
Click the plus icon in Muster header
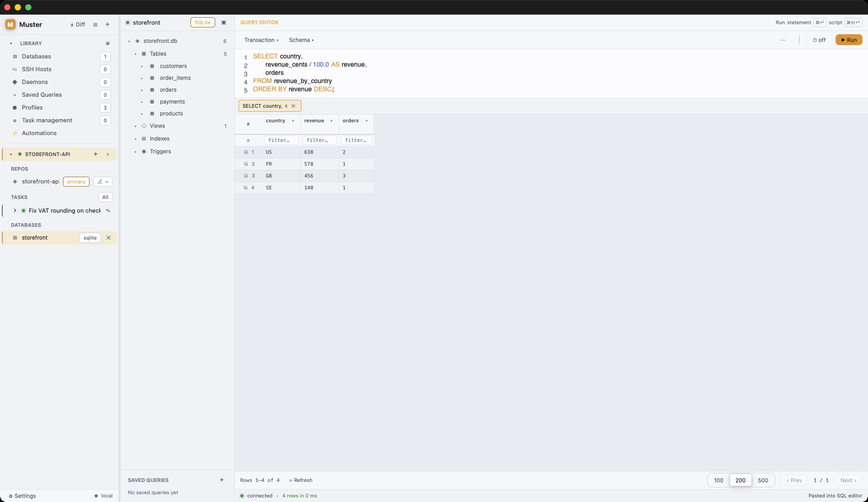point(107,24)
